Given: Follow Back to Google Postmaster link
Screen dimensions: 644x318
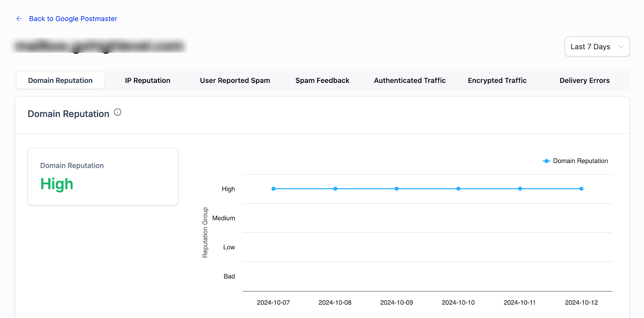Looking at the screenshot, I should (x=73, y=19).
